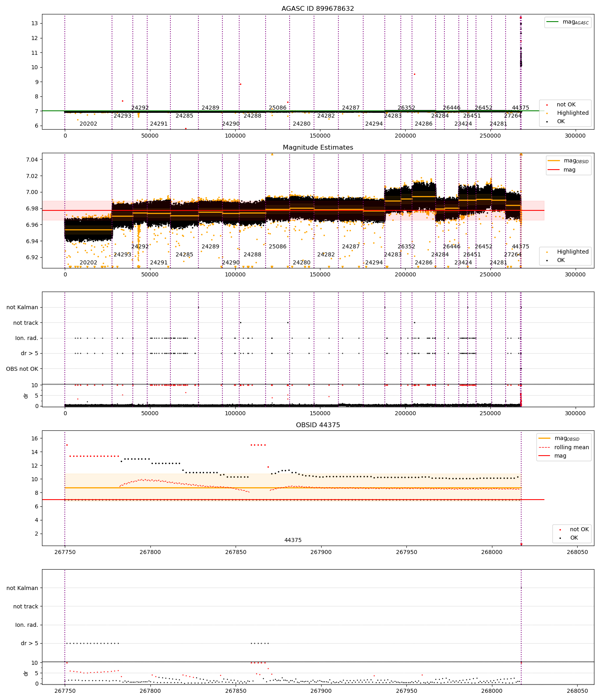Click x-axis tick 150000 in Magnitude Estimates plot
Viewport: 600px width, 700px height.
point(320,274)
